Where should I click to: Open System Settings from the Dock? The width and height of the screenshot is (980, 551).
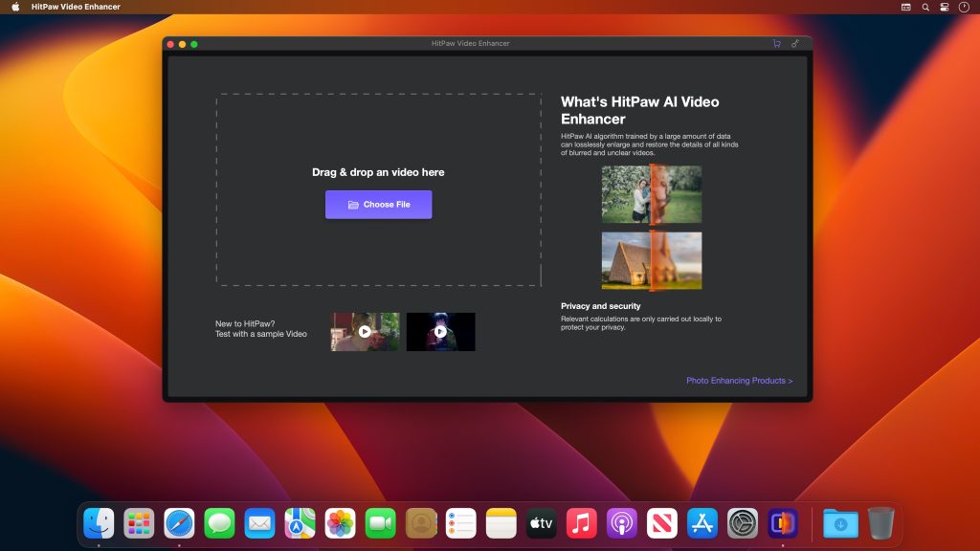click(742, 523)
